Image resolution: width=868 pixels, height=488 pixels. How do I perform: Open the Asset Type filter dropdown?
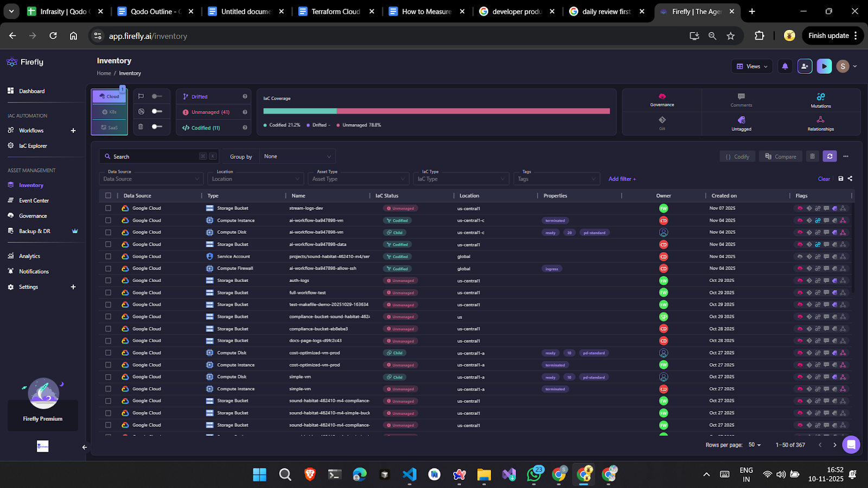359,179
